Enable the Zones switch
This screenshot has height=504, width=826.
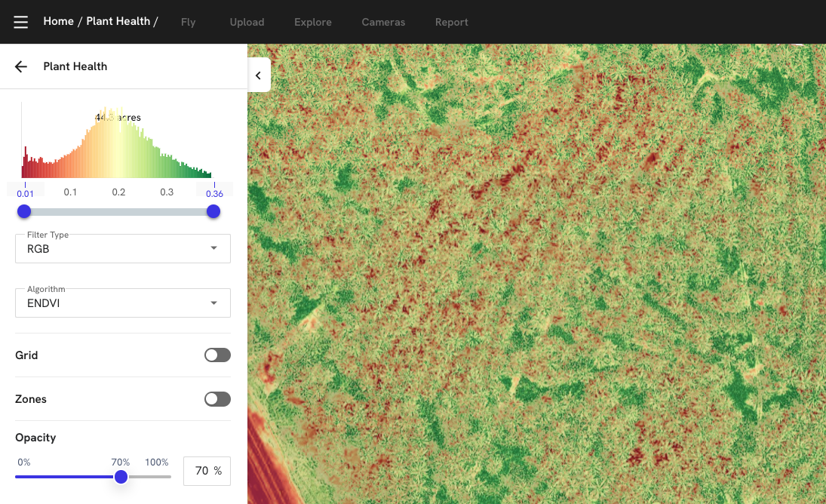(x=217, y=399)
